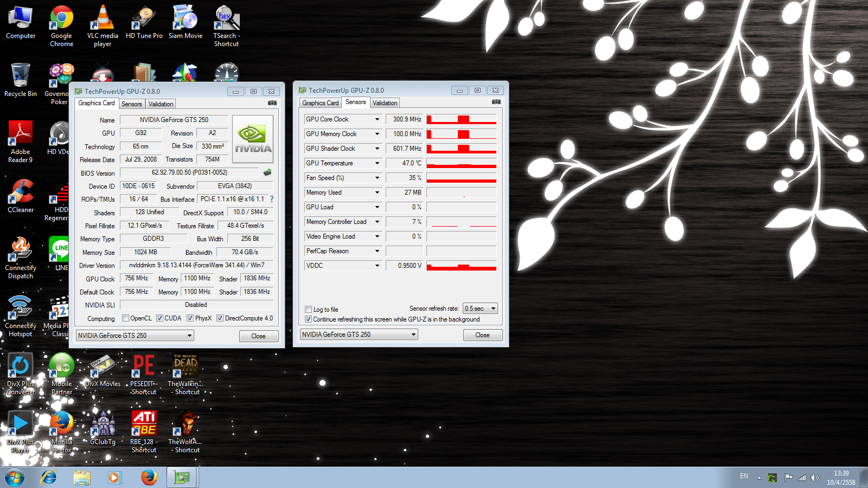The image size is (868, 488).
Task: Open Validation tab in right GPU-Z window
Action: (385, 103)
